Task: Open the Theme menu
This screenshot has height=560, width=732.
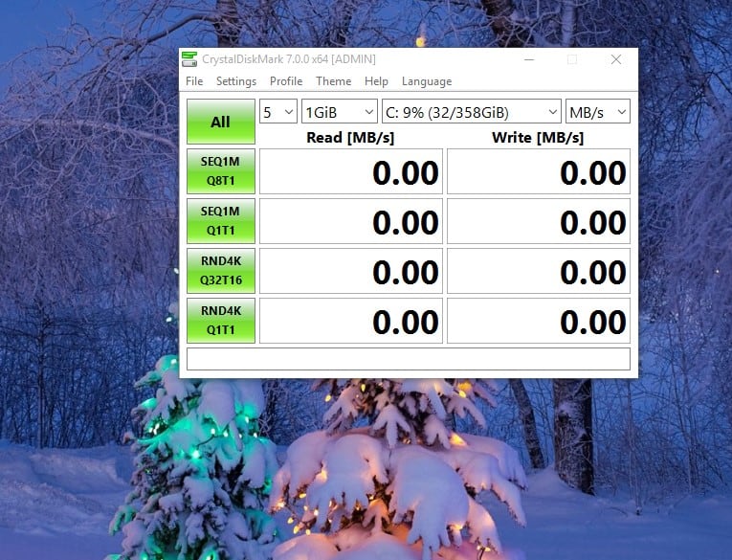Action: [333, 81]
